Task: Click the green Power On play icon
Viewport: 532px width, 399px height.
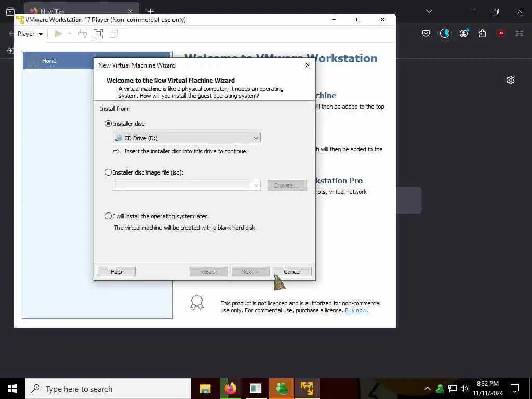Action: pyautogui.click(x=58, y=34)
